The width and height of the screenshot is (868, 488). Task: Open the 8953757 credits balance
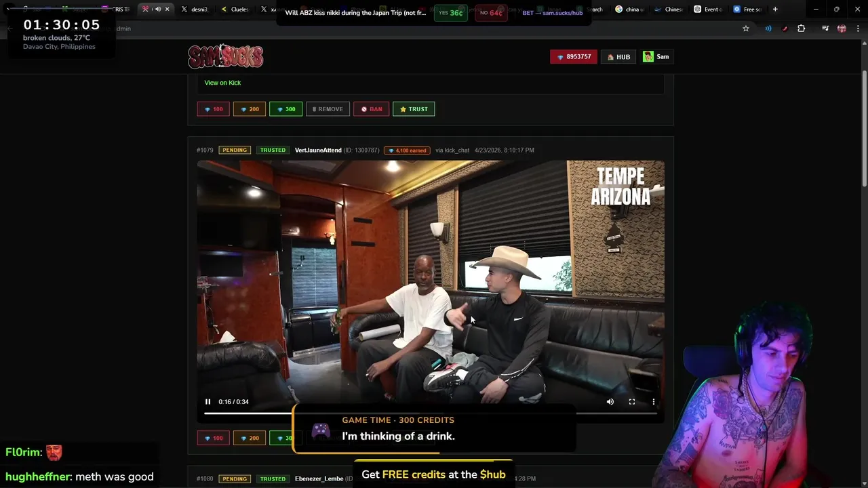pyautogui.click(x=574, y=57)
